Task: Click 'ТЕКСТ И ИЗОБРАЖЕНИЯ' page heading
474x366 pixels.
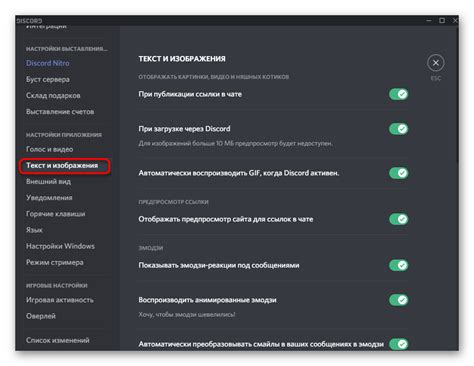Action: pos(182,59)
